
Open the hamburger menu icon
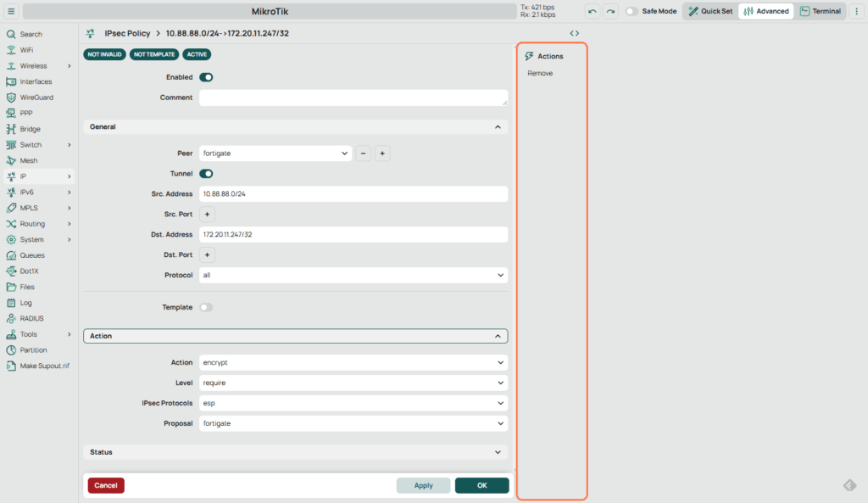pos(11,11)
